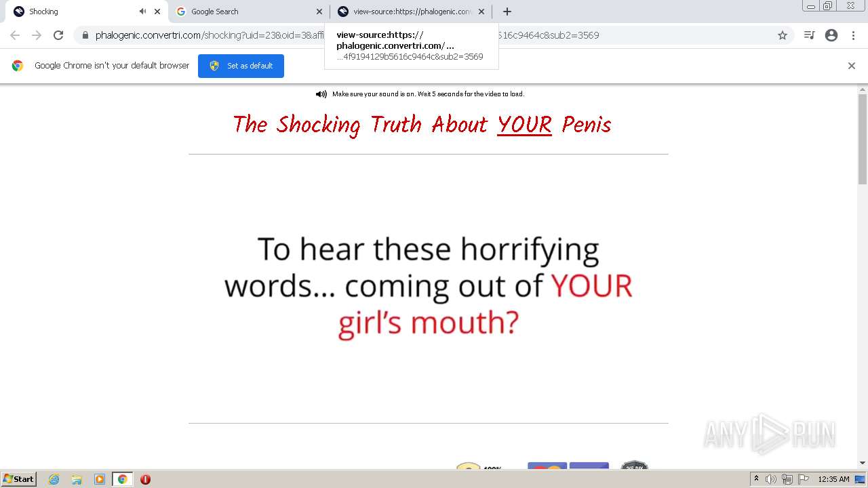Close the Shocking tab
Image resolution: width=868 pixels, height=488 pixels.
[x=157, y=12]
